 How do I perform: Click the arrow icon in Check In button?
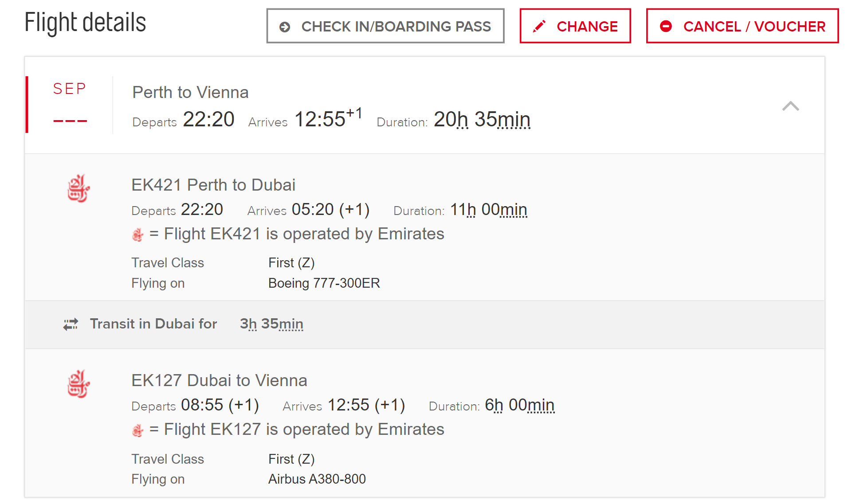point(285,27)
